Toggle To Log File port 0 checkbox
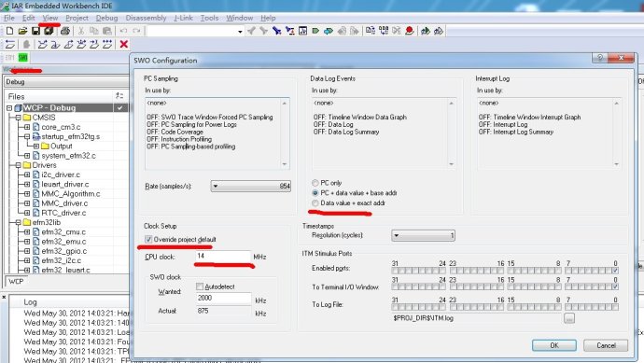 click(615, 307)
